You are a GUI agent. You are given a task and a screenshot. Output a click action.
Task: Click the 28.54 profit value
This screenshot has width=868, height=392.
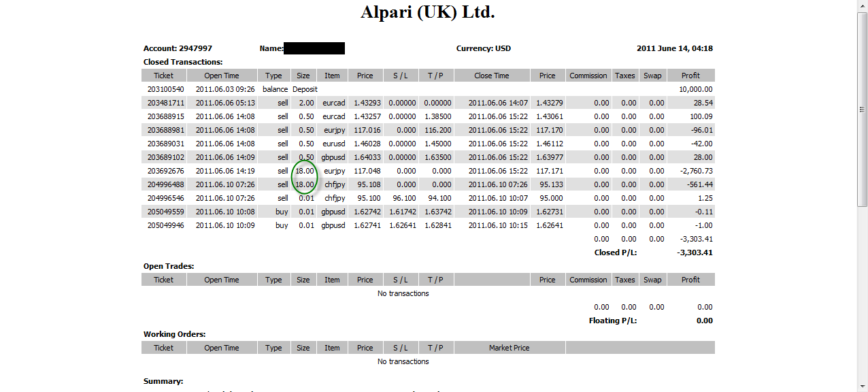click(x=703, y=103)
